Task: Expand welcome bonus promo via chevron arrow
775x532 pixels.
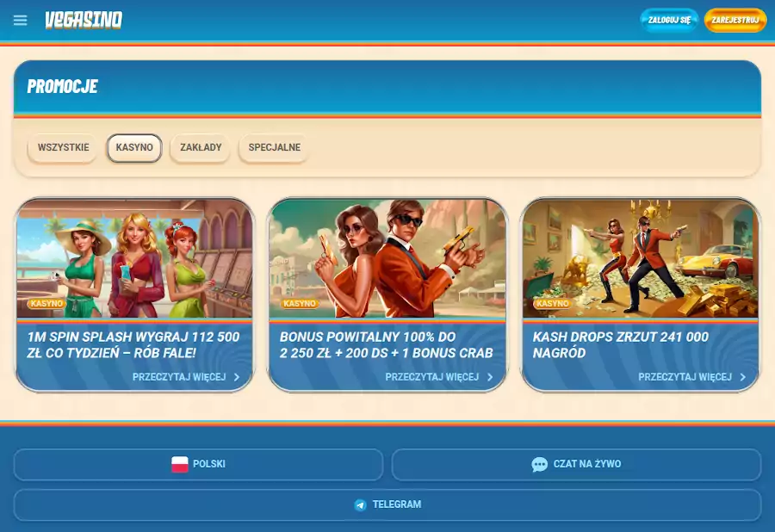Action: point(490,377)
